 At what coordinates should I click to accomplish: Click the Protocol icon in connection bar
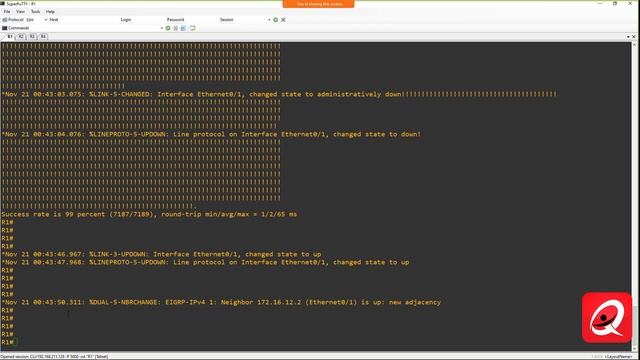click(4, 20)
